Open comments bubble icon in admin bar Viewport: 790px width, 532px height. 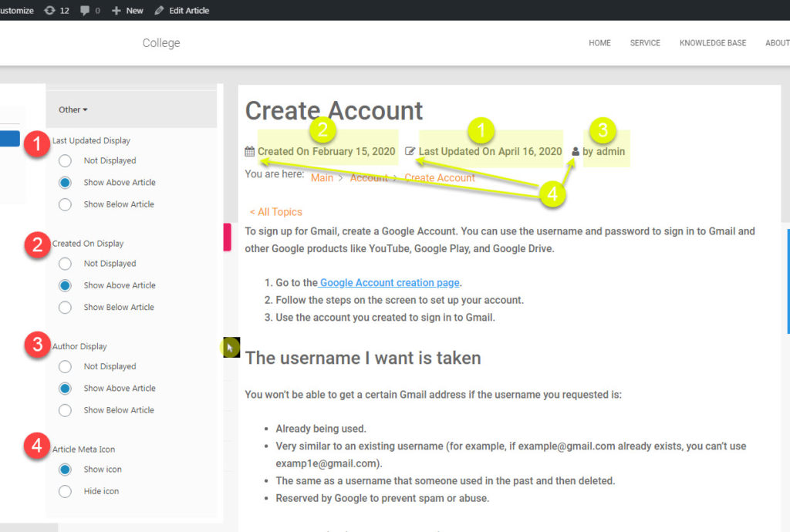point(84,10)
